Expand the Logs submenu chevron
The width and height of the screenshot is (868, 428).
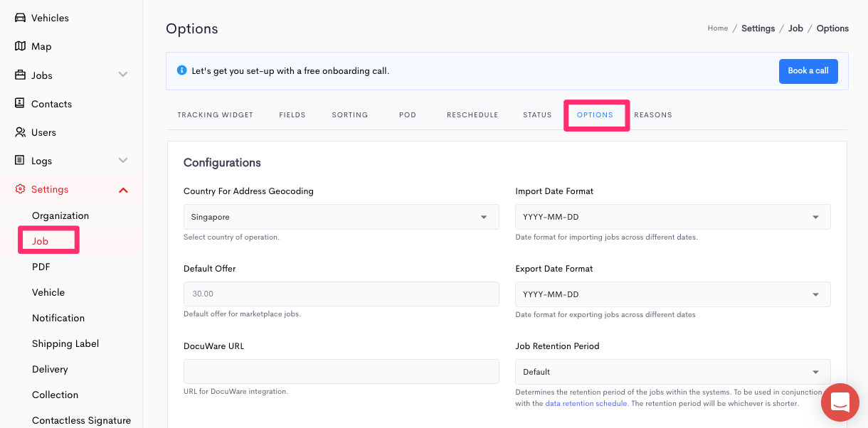point(123,161)
